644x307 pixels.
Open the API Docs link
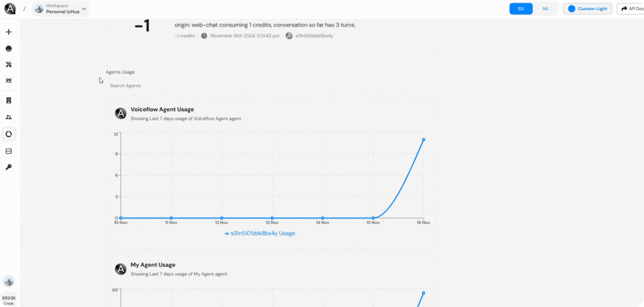(633, 8)
